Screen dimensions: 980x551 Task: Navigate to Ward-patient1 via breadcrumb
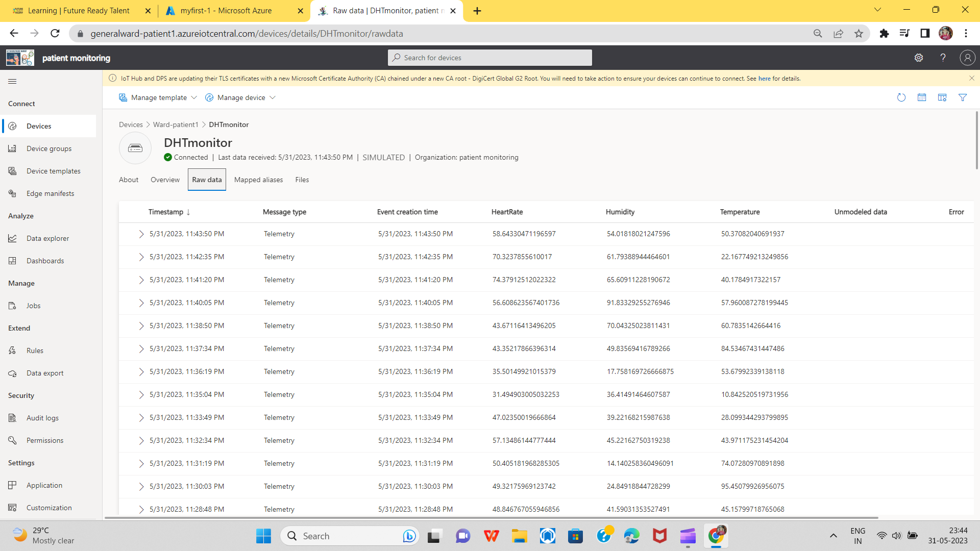(175, 124)
